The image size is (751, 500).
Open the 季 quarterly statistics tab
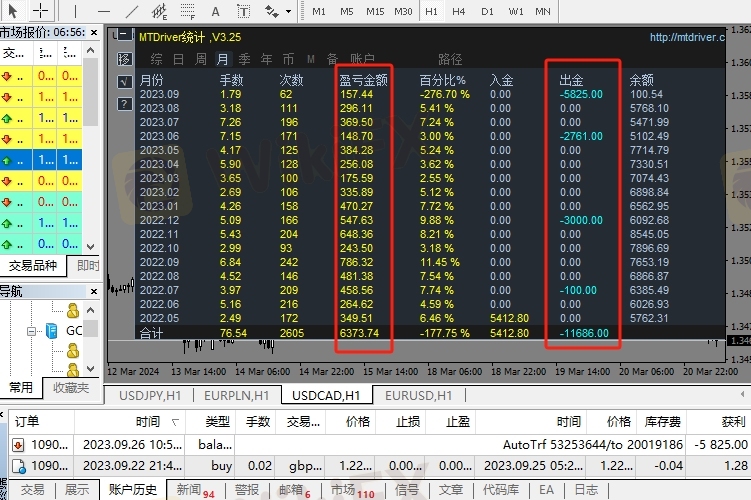pos(244,59)
